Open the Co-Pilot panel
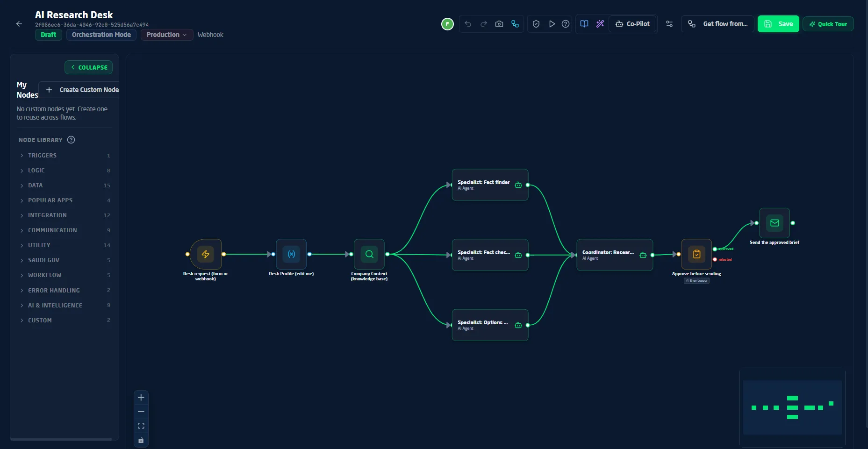The width and height of the screenshot is (868, 449). coord(633,24)
